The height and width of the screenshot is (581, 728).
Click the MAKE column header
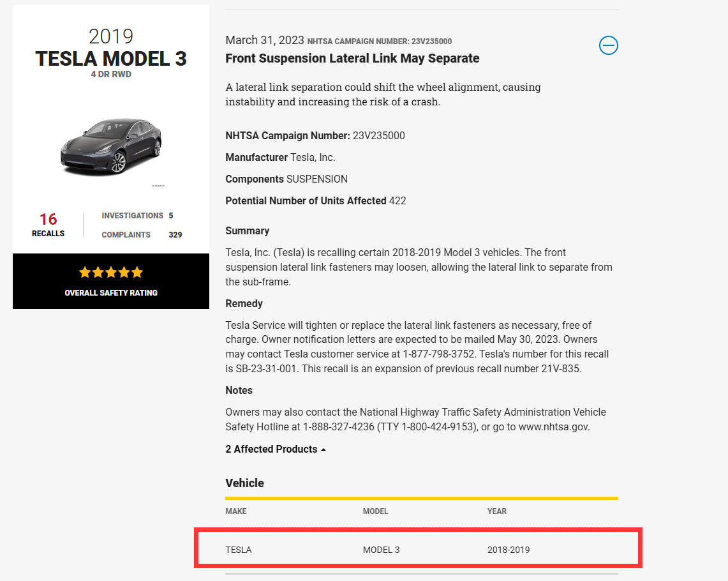point(236,511)
